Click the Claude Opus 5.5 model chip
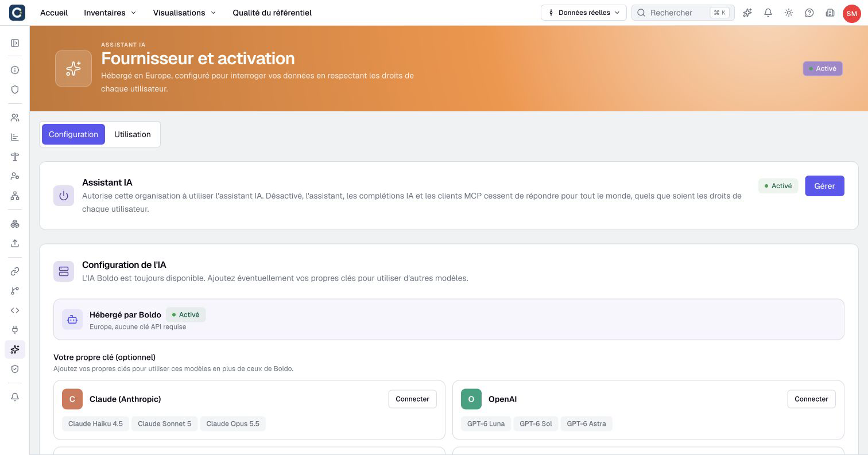The height and width of the screenshot is (455, 868). tap(232, 423)
